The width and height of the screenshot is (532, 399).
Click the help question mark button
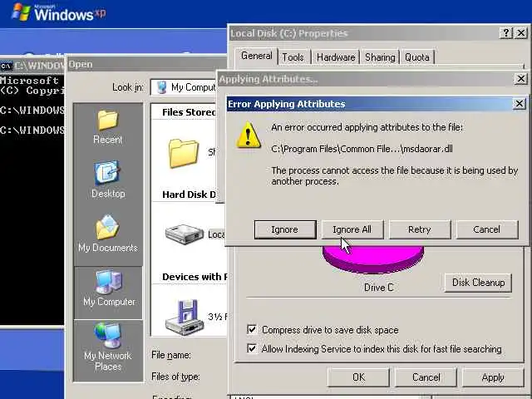tap(506, 33)
